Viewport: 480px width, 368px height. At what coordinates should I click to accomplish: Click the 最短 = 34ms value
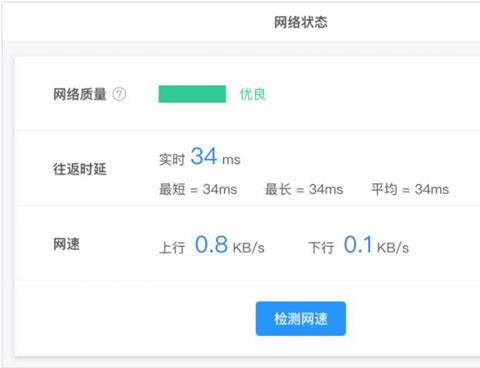tap(198, 189)
